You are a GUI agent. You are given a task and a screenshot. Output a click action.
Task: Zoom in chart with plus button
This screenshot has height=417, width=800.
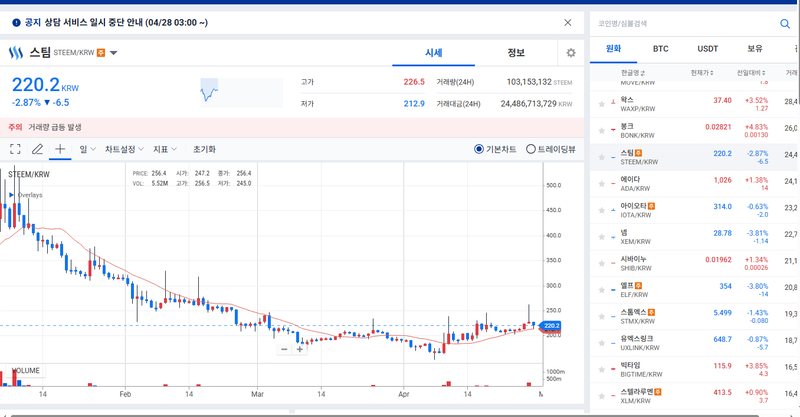coord(300,349)
